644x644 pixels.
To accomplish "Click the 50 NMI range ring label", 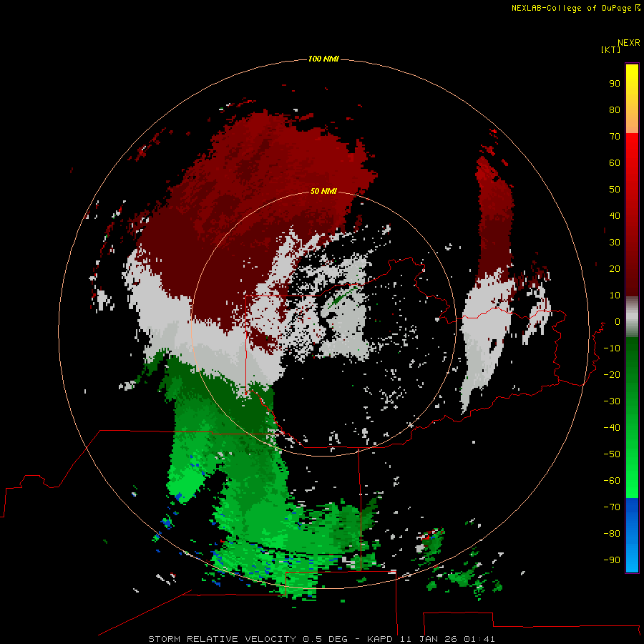I will [323, 191].
